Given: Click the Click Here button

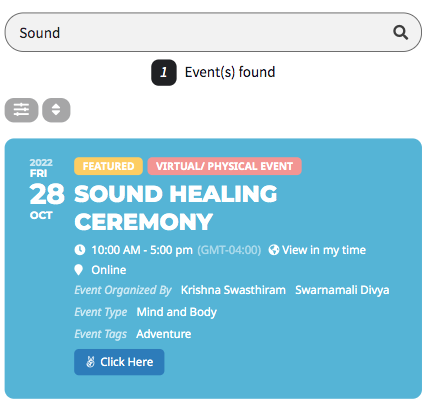Looking at the screenshot, I should point(119,362).
